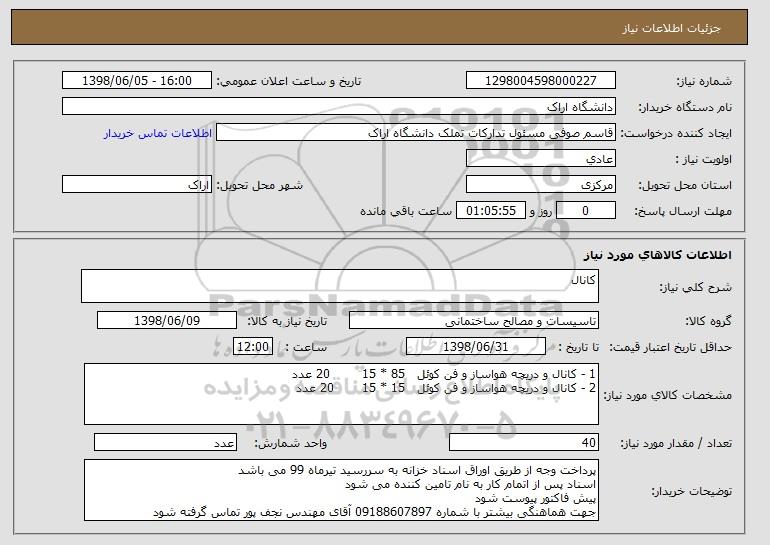Viewport: 770px width, 545px height.
Task: Click the label توضیحات خریدار
Action: (691, 491)
